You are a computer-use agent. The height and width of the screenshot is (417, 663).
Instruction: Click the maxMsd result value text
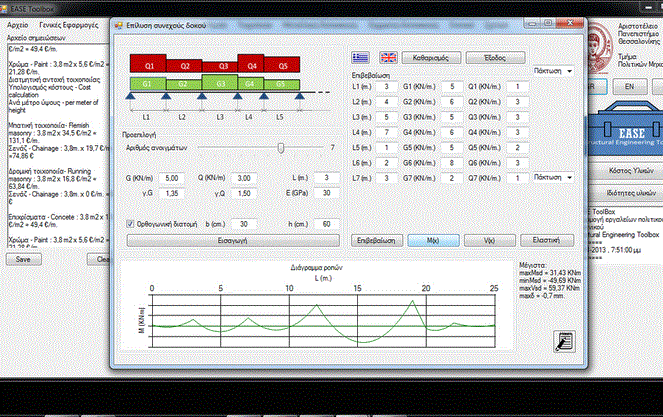pos(550,273)
